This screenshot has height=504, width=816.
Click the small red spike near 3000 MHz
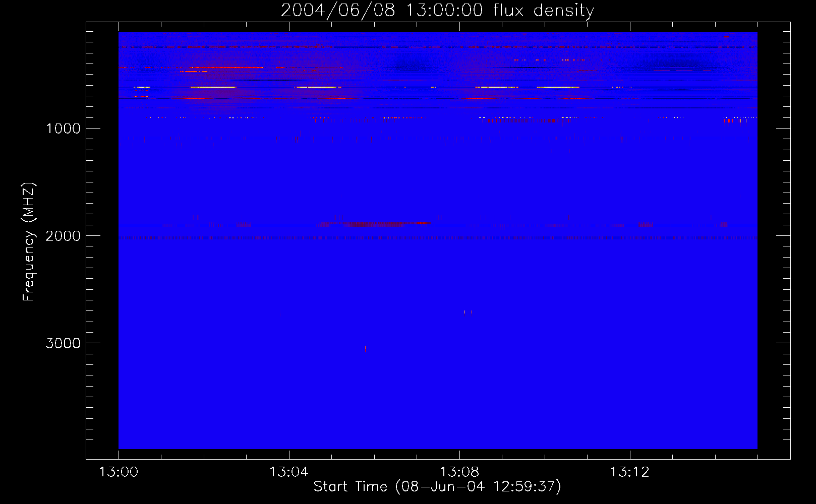[x=365, y=348]
